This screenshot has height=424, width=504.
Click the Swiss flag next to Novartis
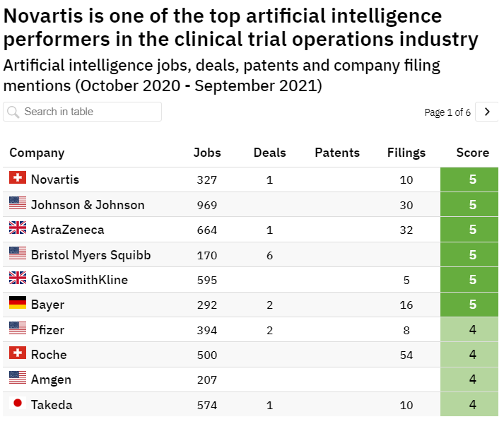tap(18, 178)
